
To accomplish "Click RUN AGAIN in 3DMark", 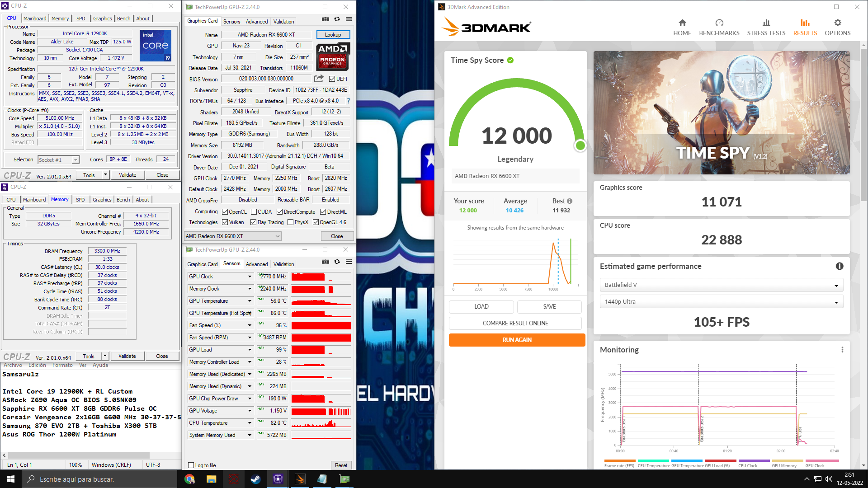I will 517,340.
